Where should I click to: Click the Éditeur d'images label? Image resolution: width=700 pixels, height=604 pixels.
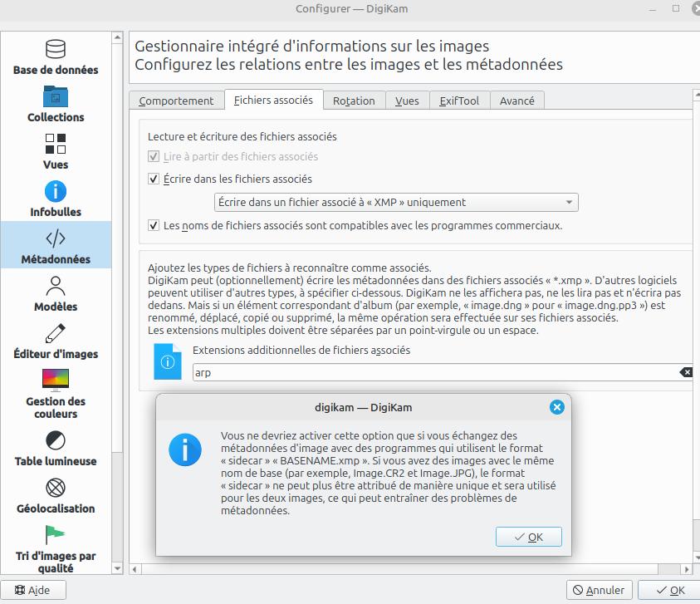(x=56, y=354)
